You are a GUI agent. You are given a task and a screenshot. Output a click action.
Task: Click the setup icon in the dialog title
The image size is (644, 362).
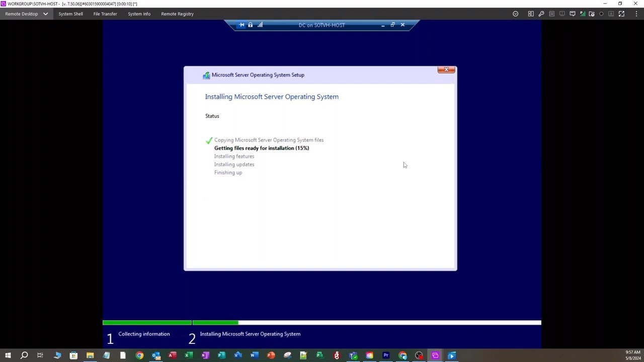(x=206, y=75)
